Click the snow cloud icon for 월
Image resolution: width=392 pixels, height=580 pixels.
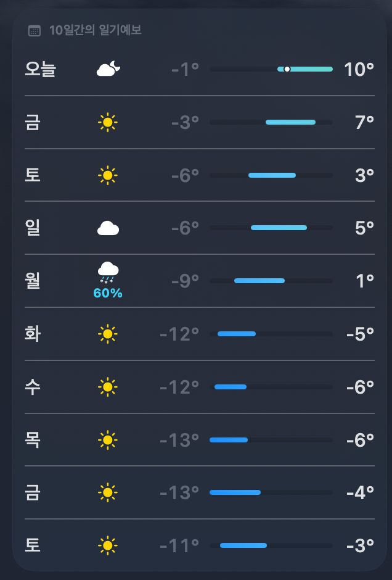point(108,271)
